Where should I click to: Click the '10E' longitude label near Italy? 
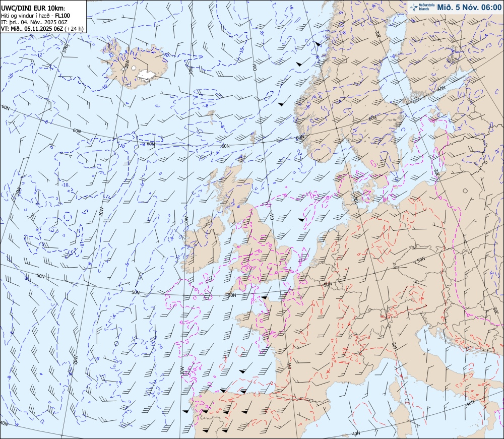pyautogui.click(x=395, y=345)
